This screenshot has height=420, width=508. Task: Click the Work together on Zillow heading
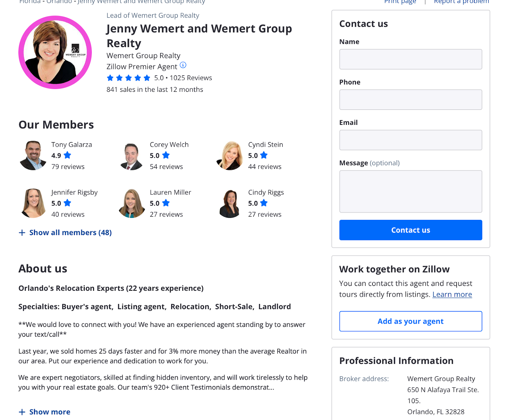point(394,269)
